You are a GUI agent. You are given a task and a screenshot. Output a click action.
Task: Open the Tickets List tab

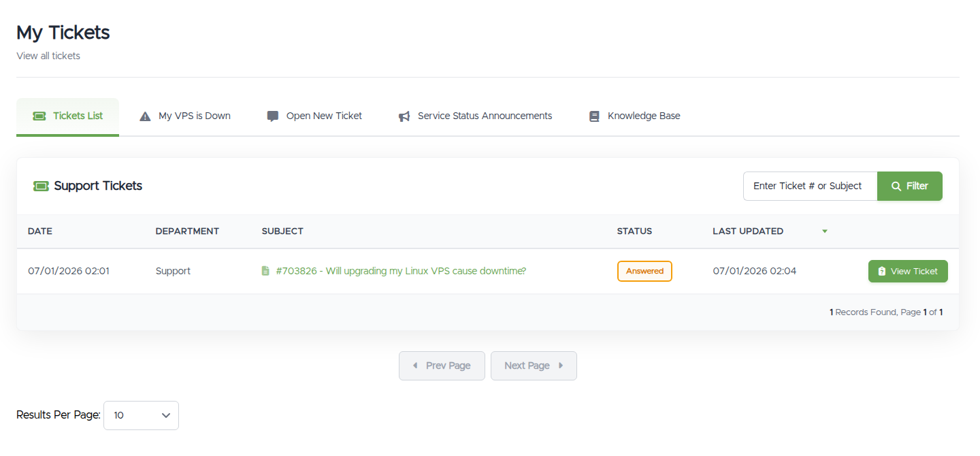67,116
